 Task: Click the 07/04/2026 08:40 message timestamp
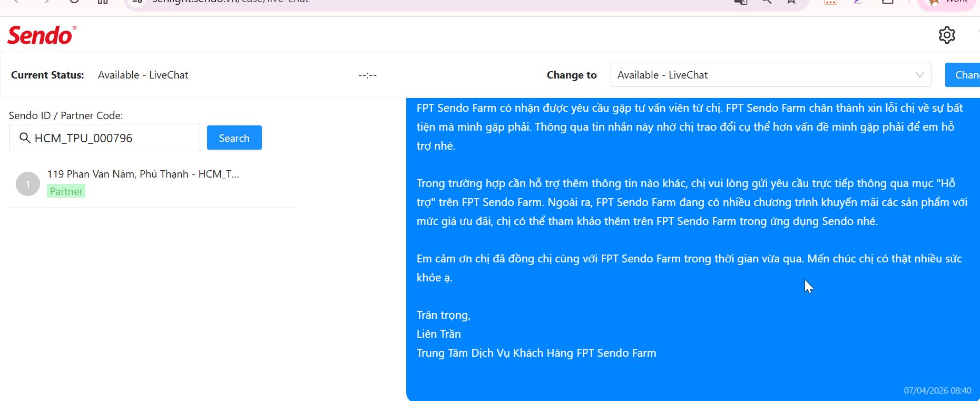[937, 390]
